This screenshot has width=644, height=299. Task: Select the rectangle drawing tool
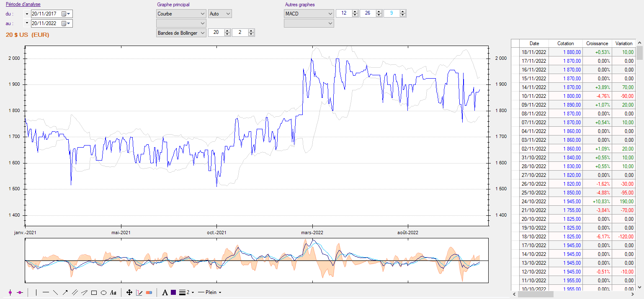point(94,292)
